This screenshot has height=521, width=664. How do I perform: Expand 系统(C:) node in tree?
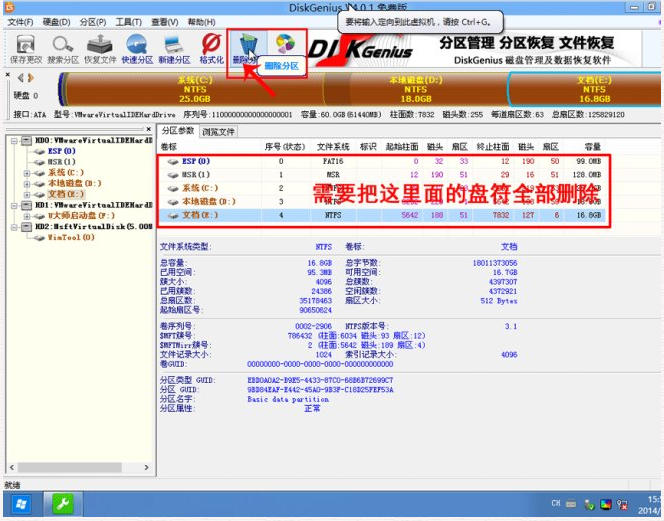tap(27, 173)
